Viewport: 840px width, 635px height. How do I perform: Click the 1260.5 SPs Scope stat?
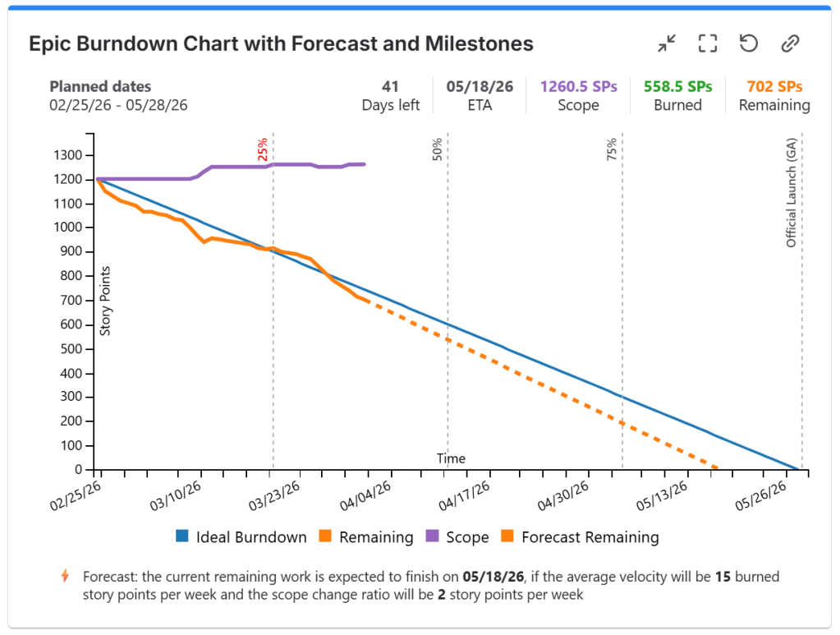click(578, 86)
